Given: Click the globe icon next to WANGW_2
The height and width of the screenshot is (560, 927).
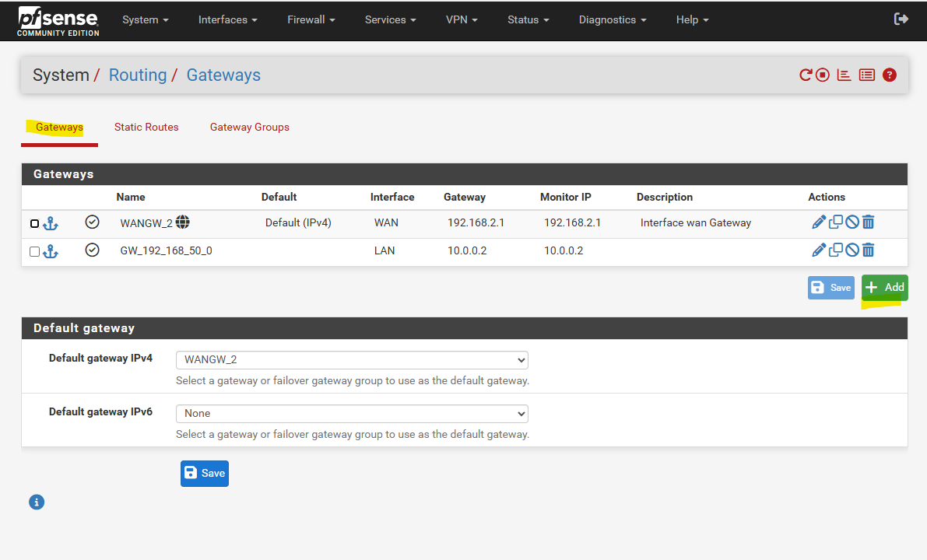Looking at the screenshot, I should [183, 222].
